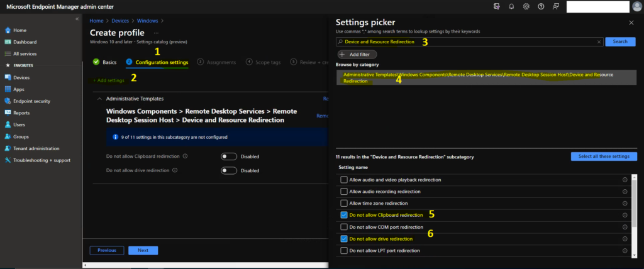Click the Add settings link
Viewport: 644px width, 269px height.
click(x=108, y=80)
